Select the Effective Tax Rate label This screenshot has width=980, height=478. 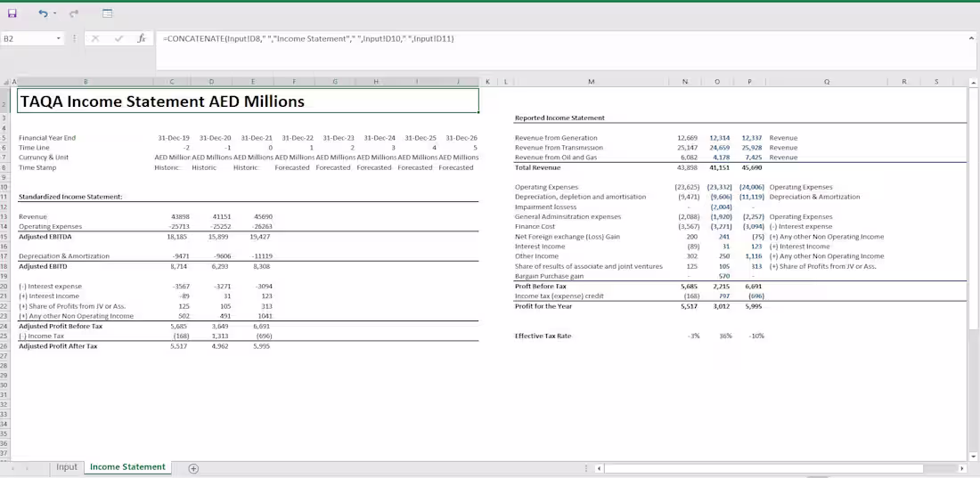click(x=543, y=336)
